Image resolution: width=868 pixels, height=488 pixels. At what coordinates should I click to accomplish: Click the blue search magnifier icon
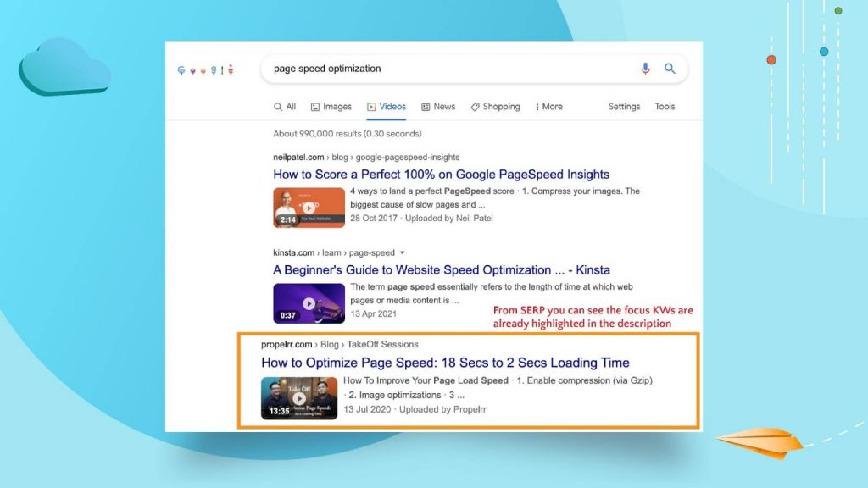pos(670,69)
